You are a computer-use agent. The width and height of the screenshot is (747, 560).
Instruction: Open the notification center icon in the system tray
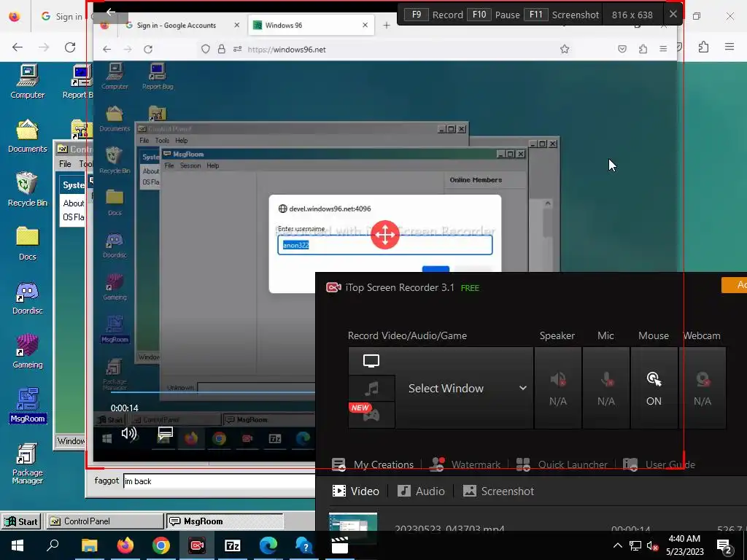(724, 547)
